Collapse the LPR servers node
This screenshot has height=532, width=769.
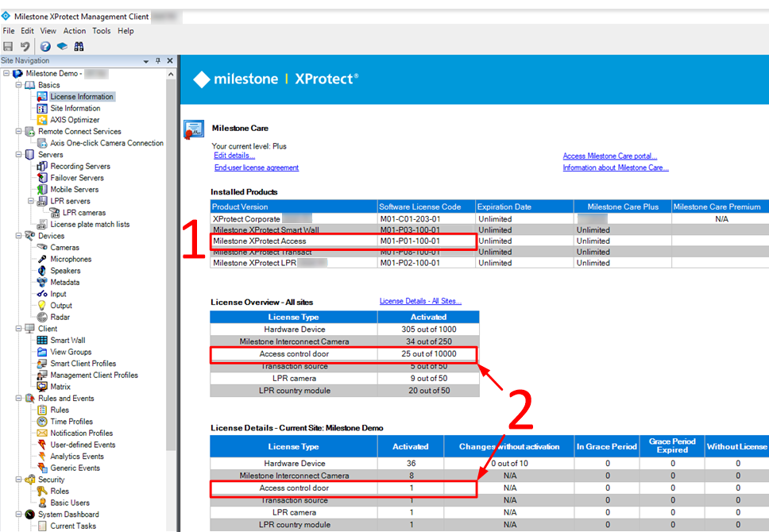coord(31,201)
